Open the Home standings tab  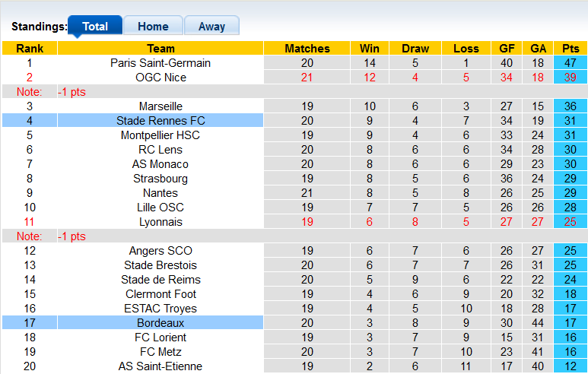click(x=153, y=26)
